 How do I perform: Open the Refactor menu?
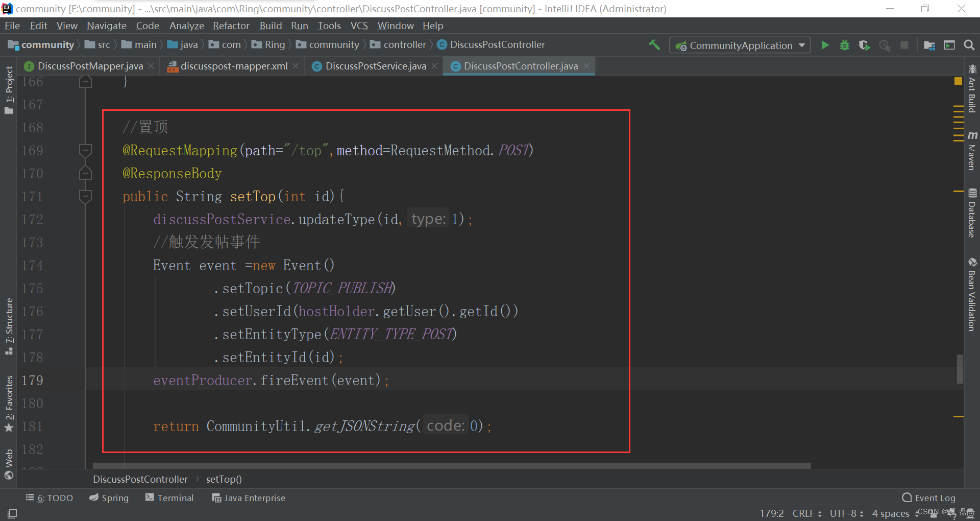coord(231,26)
